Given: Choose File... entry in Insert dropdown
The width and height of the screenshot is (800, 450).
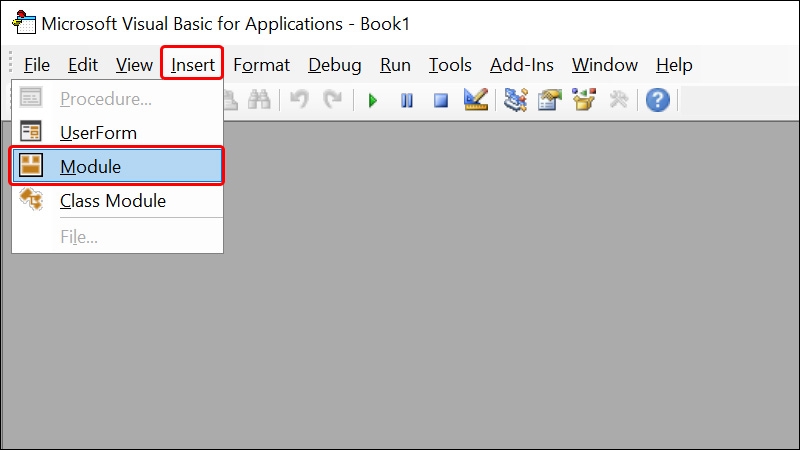Looking at the screenshot, I should coord(117,237).
